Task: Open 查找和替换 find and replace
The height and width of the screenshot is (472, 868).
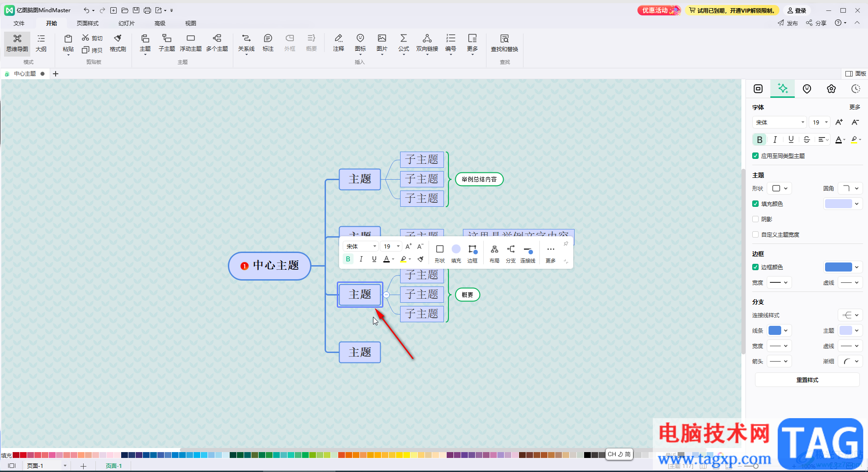Action: click(505, 43)
